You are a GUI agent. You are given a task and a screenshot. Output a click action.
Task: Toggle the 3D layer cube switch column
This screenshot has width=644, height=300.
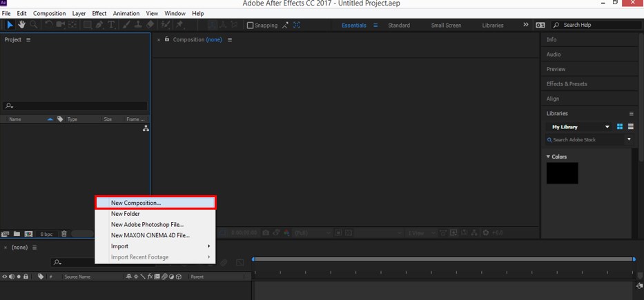click(179, 277)
